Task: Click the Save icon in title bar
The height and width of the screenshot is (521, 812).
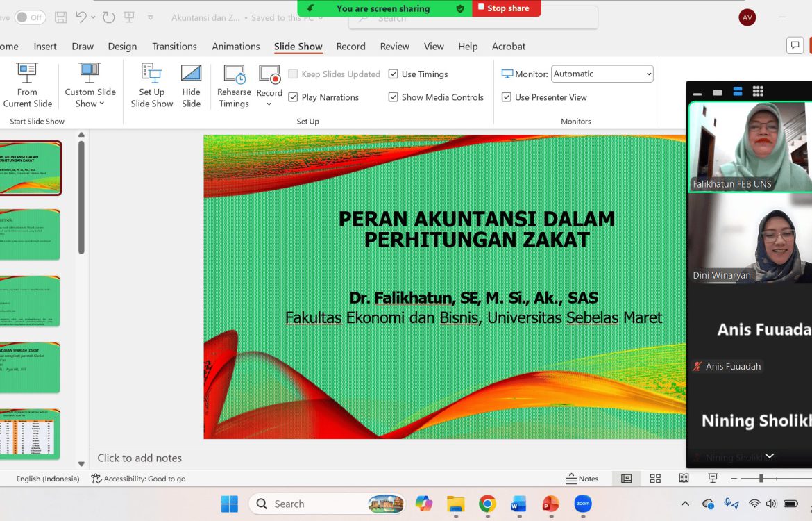Action: (60, 17)
